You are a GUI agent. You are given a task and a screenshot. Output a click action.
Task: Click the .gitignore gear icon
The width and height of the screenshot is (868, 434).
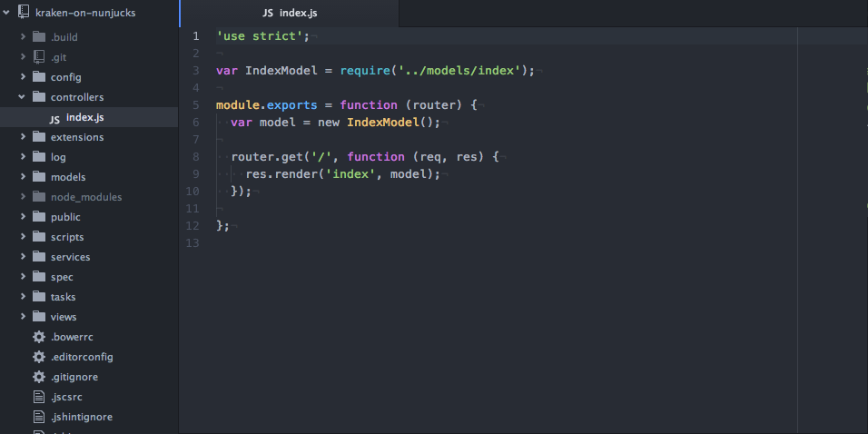tap(38, 377)
